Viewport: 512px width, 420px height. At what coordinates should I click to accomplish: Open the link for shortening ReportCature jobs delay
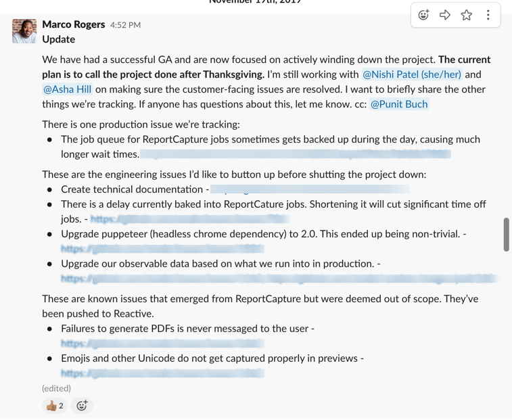(190, 219)
